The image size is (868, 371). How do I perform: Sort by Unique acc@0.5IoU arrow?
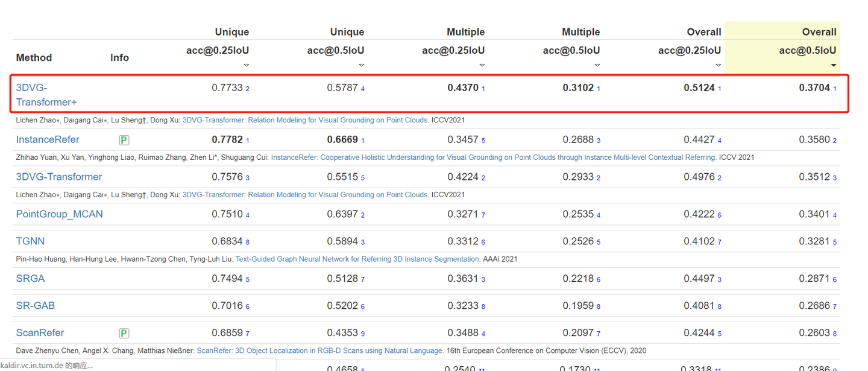click(x=361, y=65)
